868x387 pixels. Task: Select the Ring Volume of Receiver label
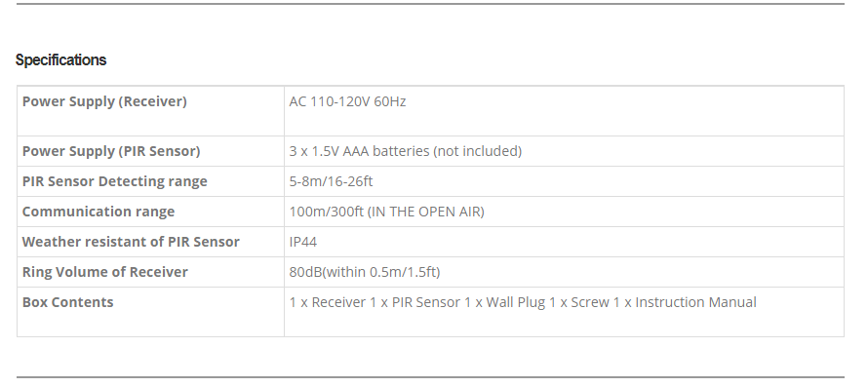pos(105,272)
